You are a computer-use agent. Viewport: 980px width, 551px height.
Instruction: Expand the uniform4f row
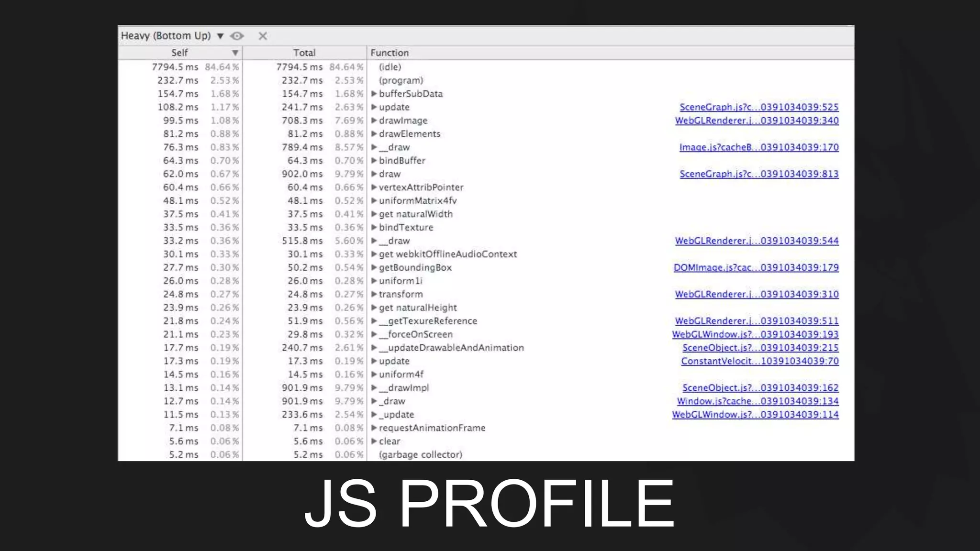point(374,375)
